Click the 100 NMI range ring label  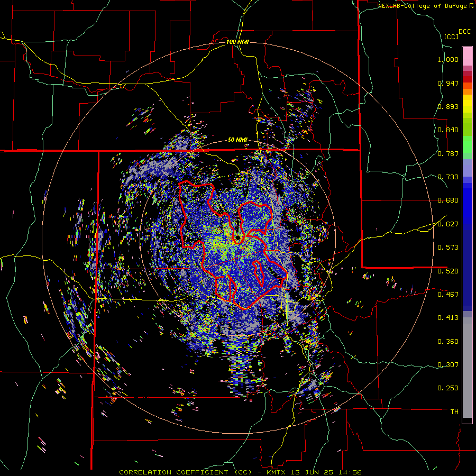point(237,42)
